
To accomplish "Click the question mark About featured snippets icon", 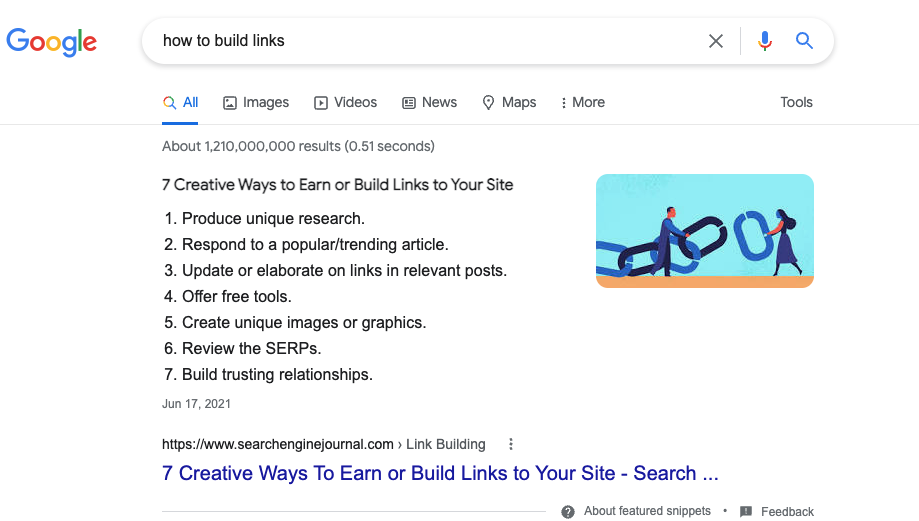I will tap(568, 512).
